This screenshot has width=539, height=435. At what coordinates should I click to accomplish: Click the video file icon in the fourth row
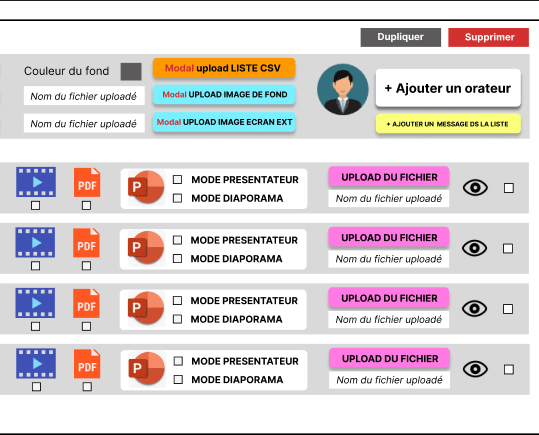(x=36, y=363)
